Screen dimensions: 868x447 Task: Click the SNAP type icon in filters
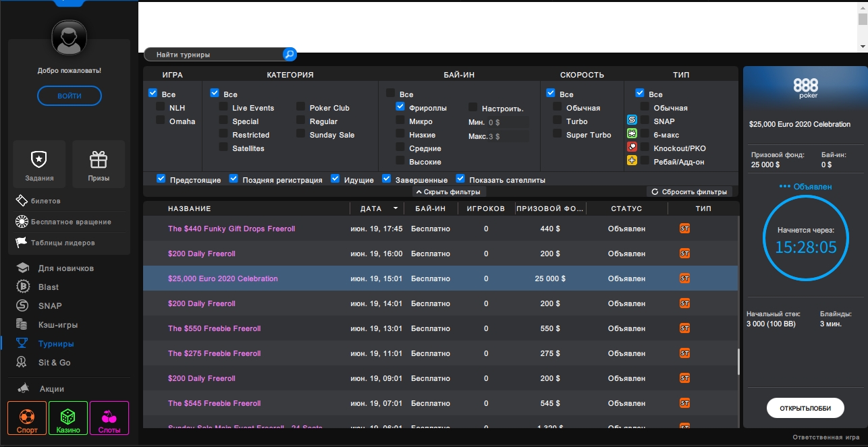click(632, 121)
